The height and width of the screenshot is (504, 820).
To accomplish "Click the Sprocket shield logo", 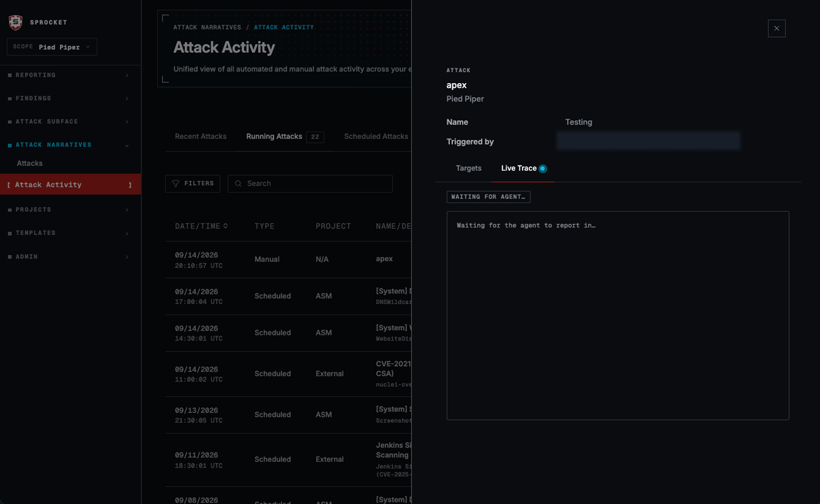I will 15,22.
